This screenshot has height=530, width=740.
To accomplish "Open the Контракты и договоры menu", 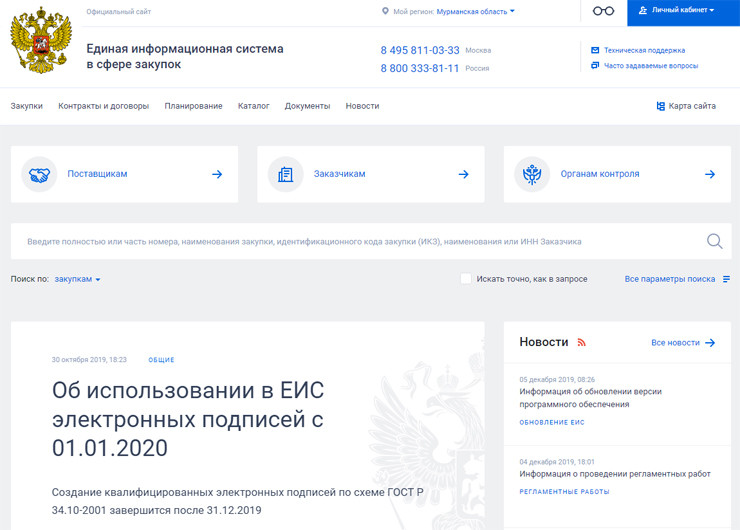I will (x=103, y=106).
